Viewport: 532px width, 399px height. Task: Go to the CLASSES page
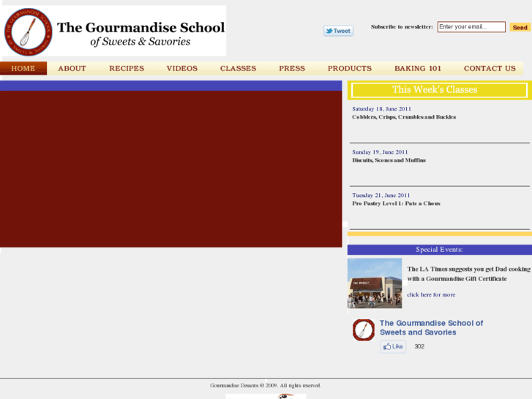point(238,68)
